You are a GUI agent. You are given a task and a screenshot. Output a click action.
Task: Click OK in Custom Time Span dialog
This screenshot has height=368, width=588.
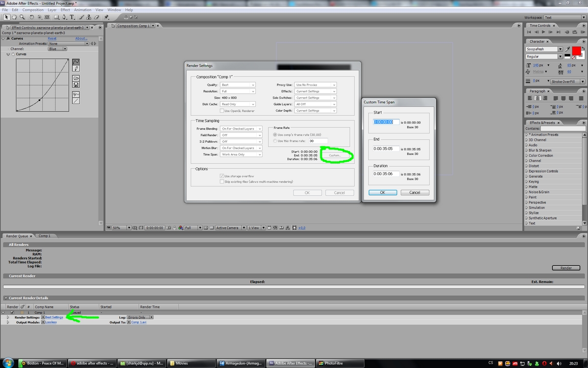(x=383, y=192)
